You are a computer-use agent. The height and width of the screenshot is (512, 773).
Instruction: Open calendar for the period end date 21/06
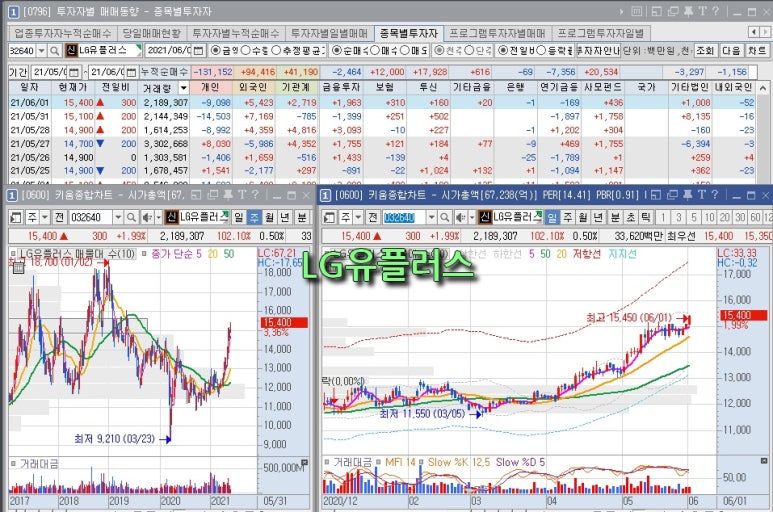click(131, 72)
